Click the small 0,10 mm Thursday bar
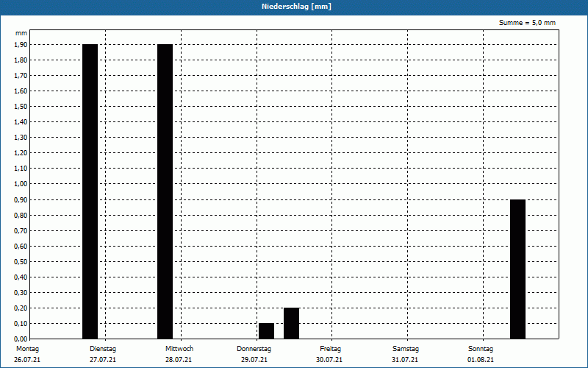588x368 pixels. pyautogui.click(x=266, y=330)
